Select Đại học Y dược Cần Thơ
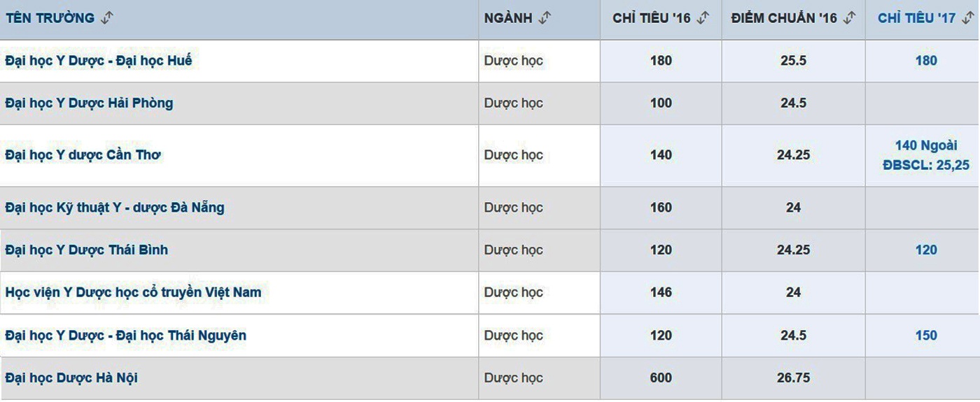The height and width of the screenshot is (402, 980). tap(83, 155)
